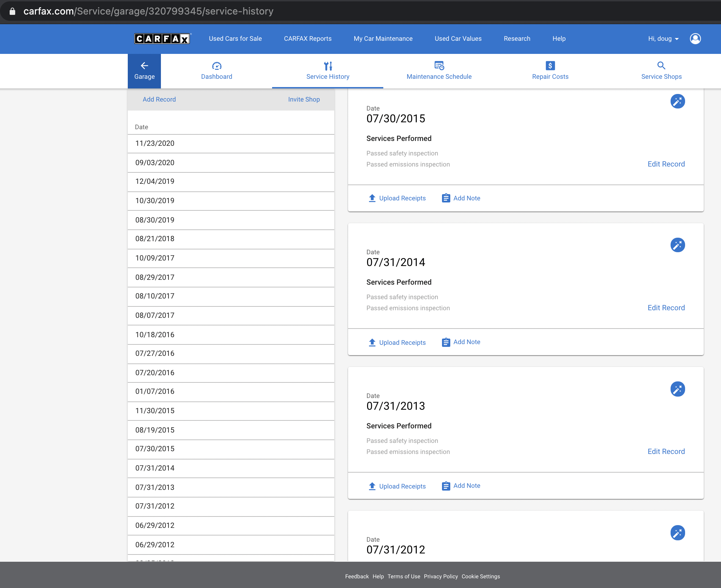Select the 11/30/2015 date row

[x=231, y=411]
